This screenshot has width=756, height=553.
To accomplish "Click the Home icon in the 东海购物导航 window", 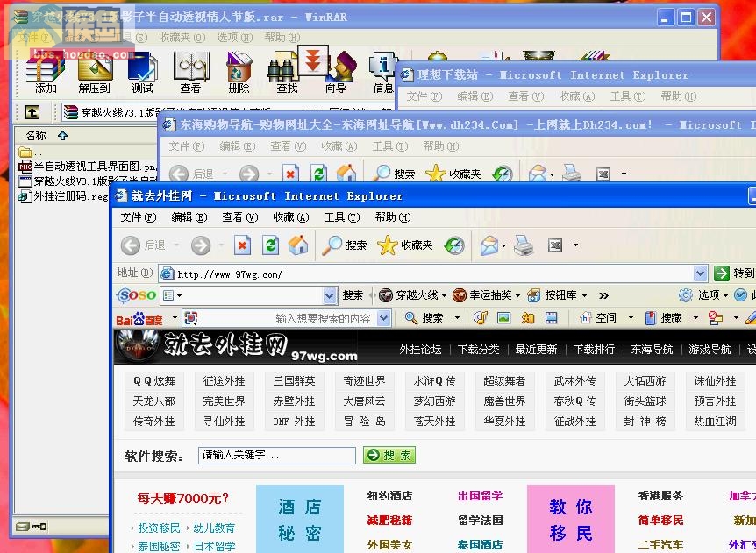I will (x=346, y=174).
